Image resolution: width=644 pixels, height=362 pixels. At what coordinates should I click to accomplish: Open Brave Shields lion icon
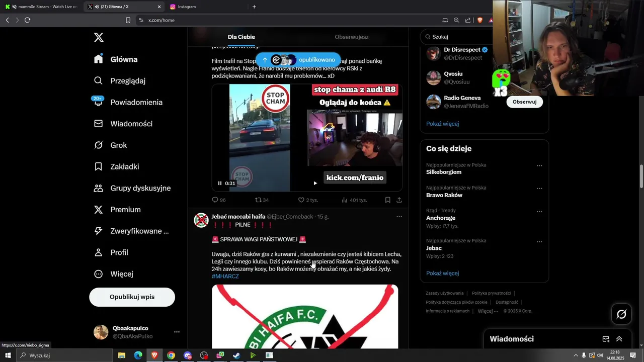coord(479,20)
